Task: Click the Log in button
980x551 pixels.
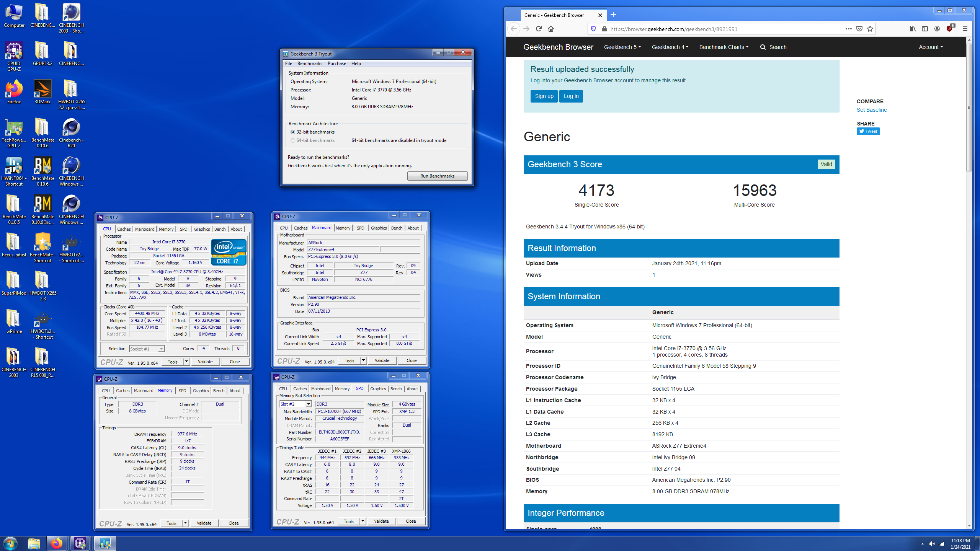Action: click(x=571, y=96)
